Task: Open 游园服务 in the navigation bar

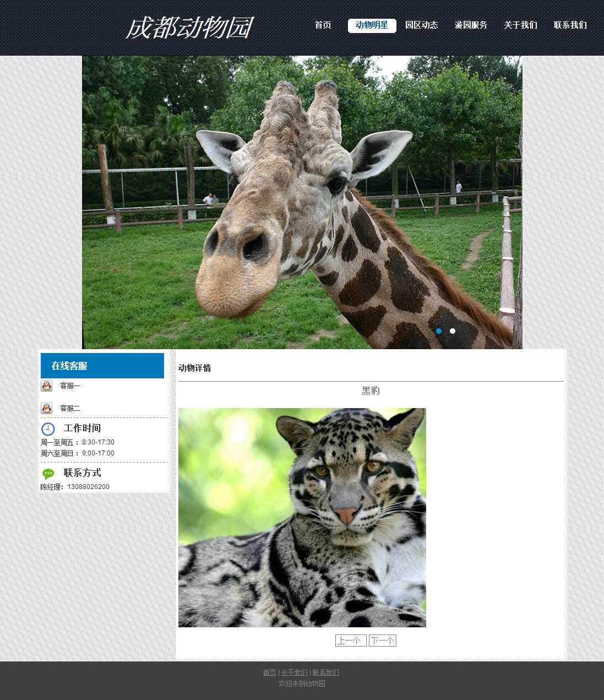Action: [x=471, y=25]
